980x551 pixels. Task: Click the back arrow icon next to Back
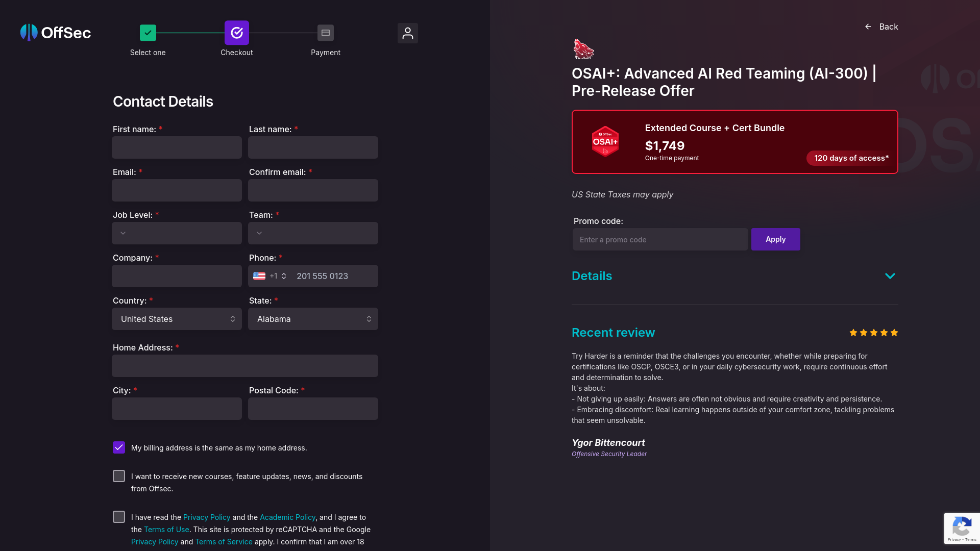(x=868, y=27)
